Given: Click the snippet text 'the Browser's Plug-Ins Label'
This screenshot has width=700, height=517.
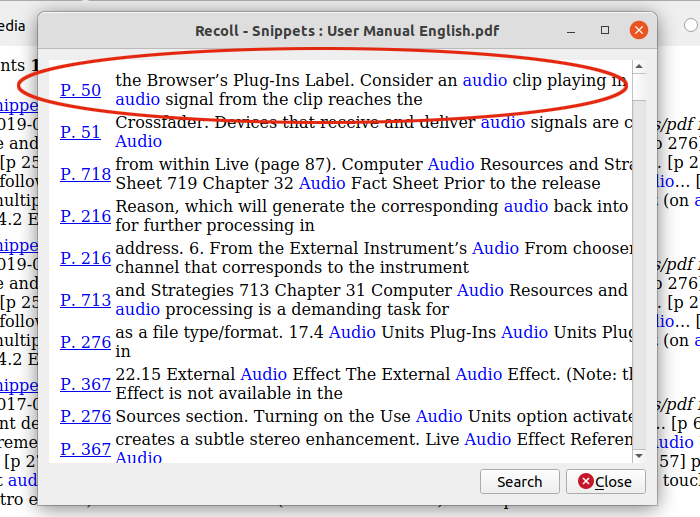Looking at the screenshot, I should 235,80.
